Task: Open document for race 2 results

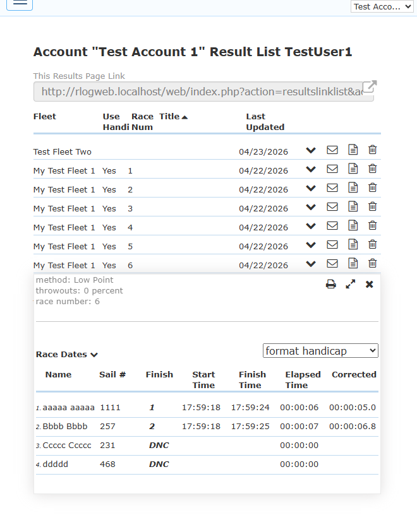Action: tap(353, 187)
